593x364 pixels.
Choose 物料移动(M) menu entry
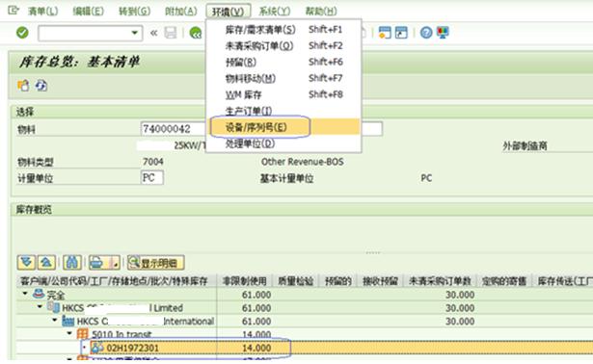[x=283, y=78]
